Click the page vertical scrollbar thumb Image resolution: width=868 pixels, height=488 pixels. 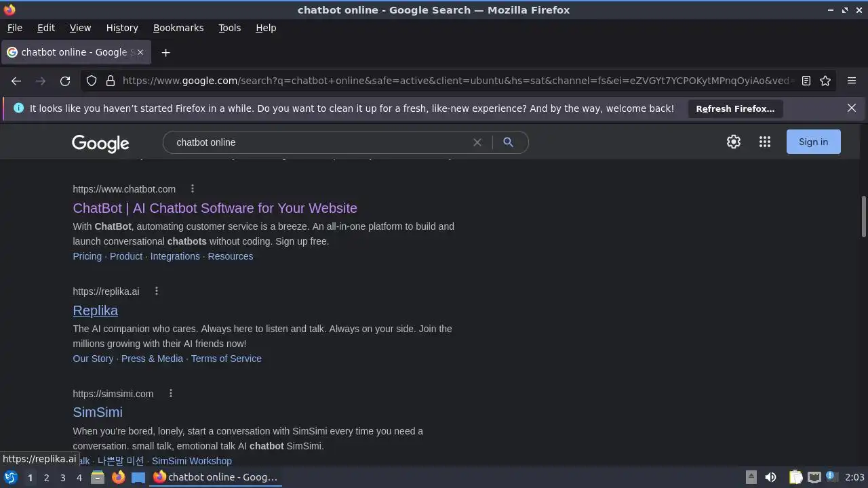pos(863,217)
